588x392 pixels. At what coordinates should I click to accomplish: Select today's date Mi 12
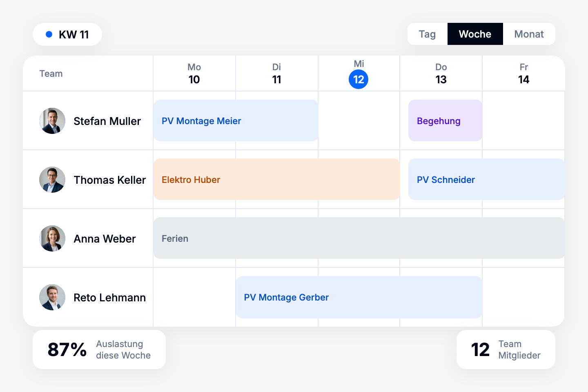tap(359, 79)
